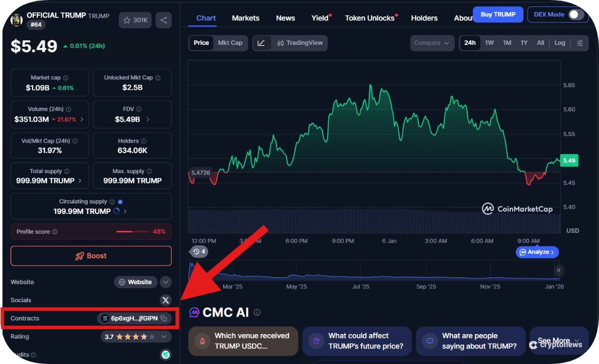Viewport: 599px width, 364px height.
Task: Click the Buy TRUMP button
Action: click(498, 14)
